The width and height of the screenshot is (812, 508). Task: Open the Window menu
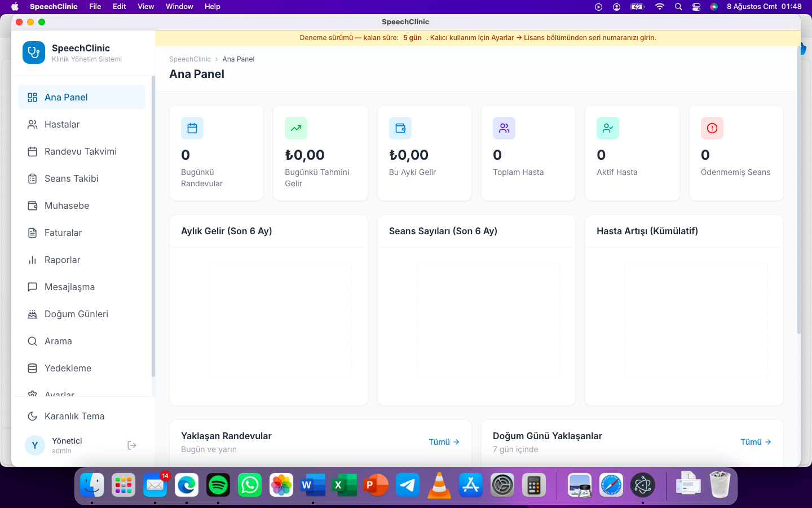point(179,7)
